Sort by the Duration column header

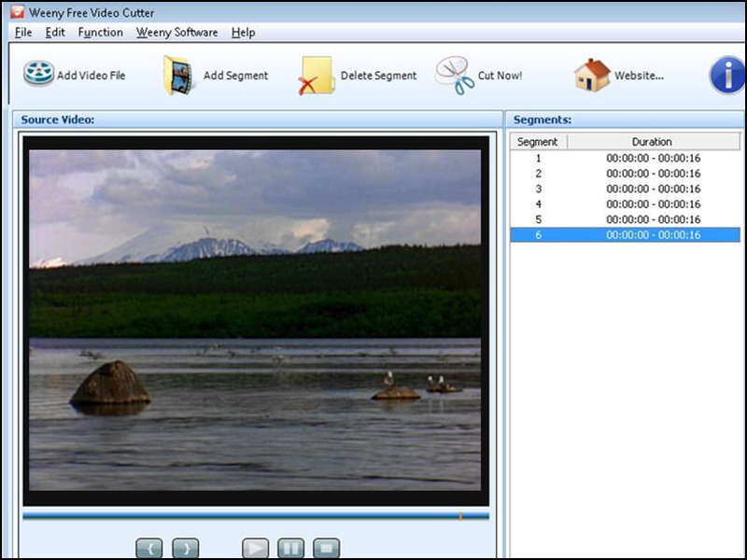click(x=653, y=142)
